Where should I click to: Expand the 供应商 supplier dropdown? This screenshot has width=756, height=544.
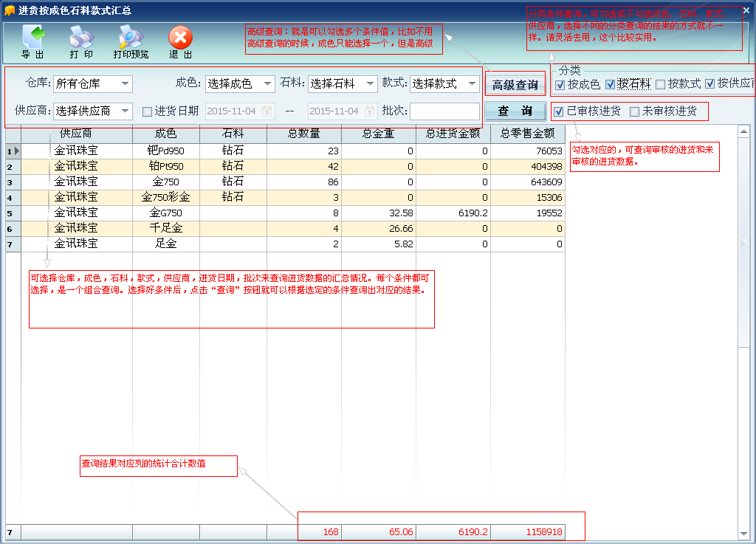click(125, 111)
